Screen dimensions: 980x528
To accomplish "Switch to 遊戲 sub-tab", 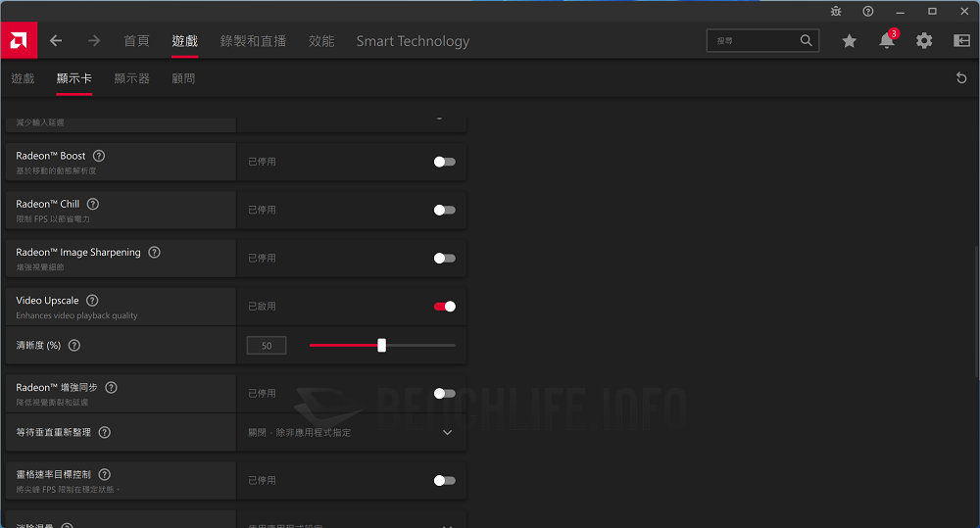I will coord(23,78).
